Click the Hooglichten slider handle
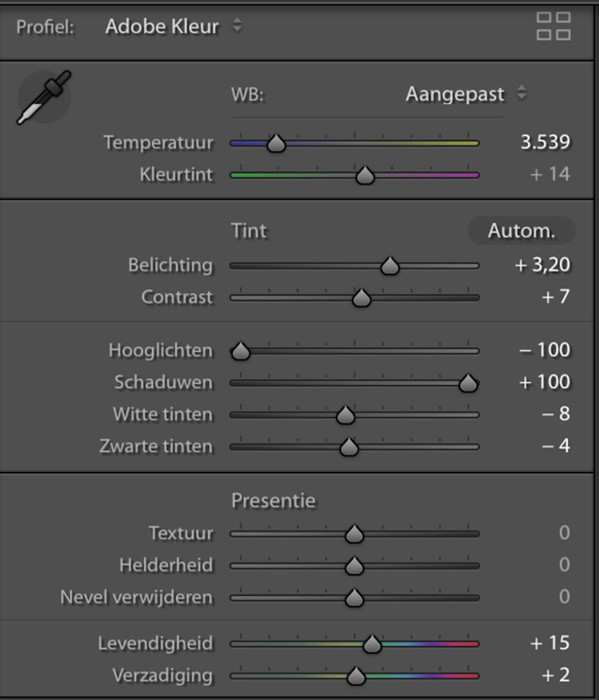The image size is (599, 700). (241, 351)
